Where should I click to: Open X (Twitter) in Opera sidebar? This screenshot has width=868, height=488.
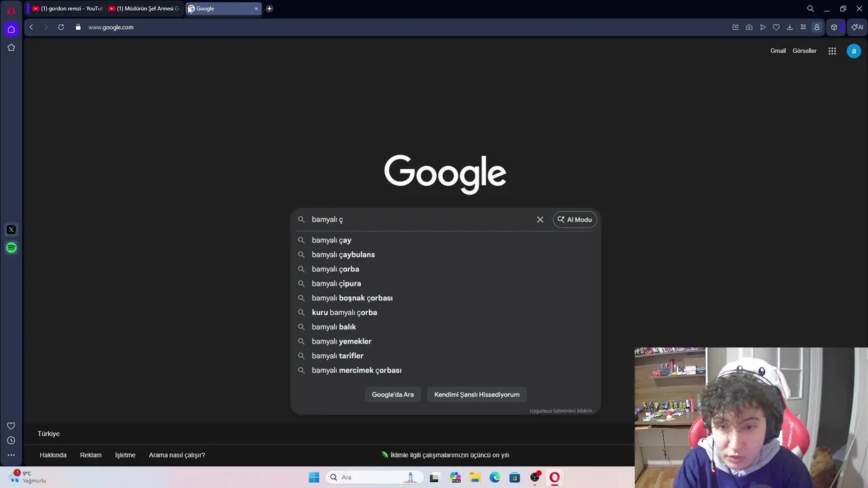(x=11, y=230)
